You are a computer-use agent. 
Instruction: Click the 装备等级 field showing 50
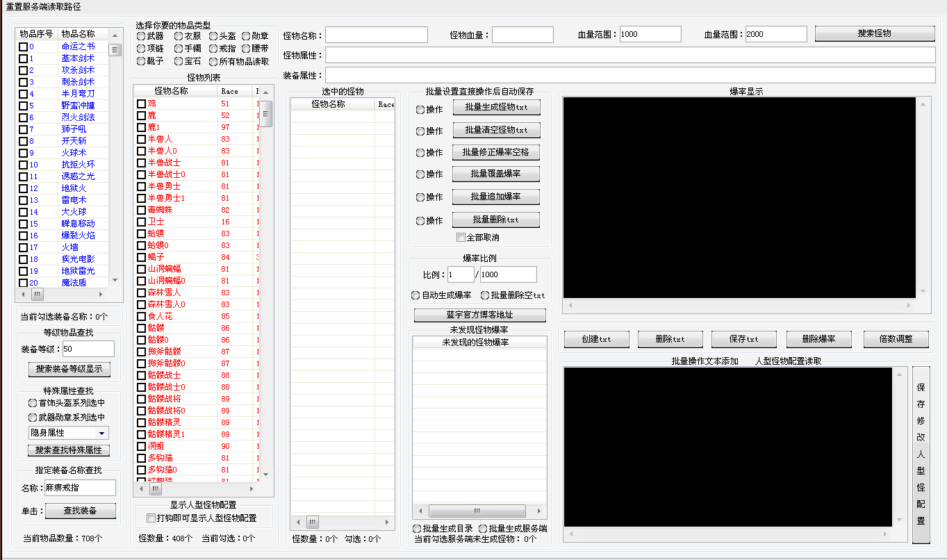(x=88, y=349)
